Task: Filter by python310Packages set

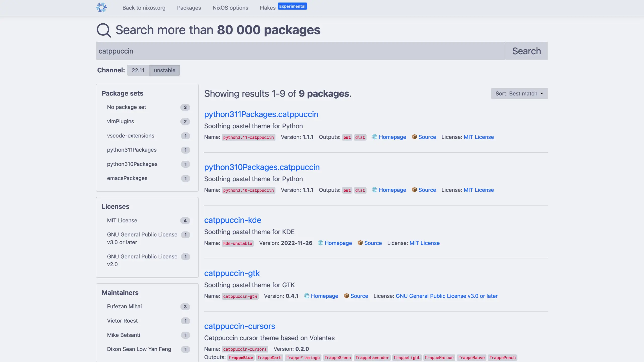Action: point(148,164)
